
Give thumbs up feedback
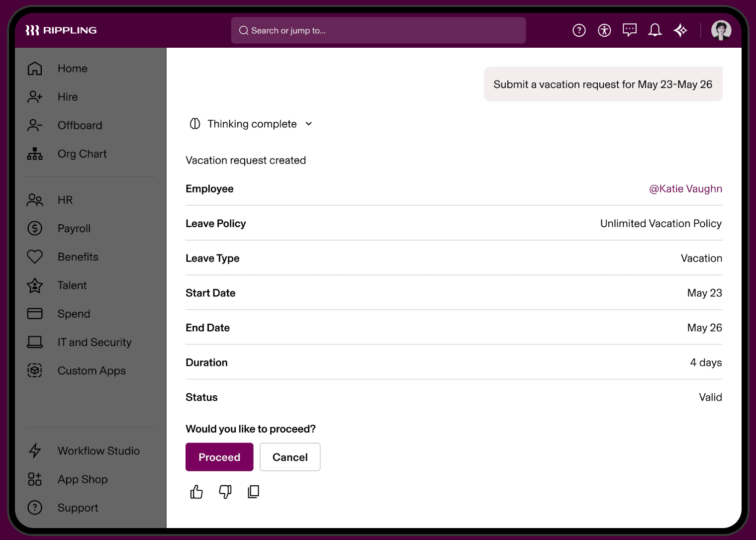click(196, 492)
